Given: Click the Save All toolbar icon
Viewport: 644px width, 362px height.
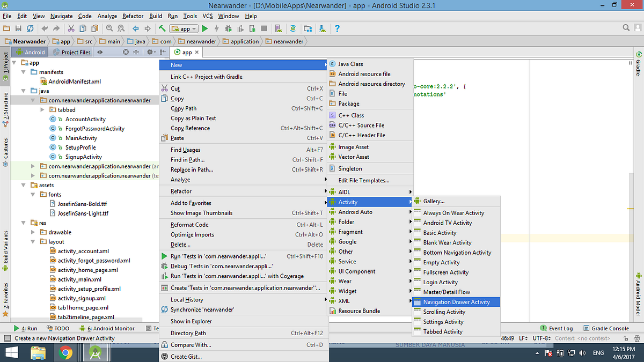Looking at the screenshot, I should tap(19, 28).
